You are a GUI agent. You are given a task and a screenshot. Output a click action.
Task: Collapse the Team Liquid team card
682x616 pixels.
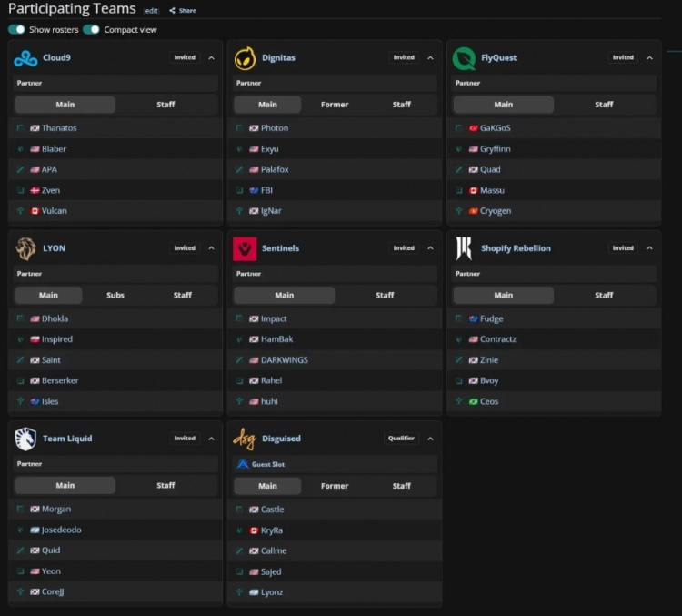(x=211, y=439)
